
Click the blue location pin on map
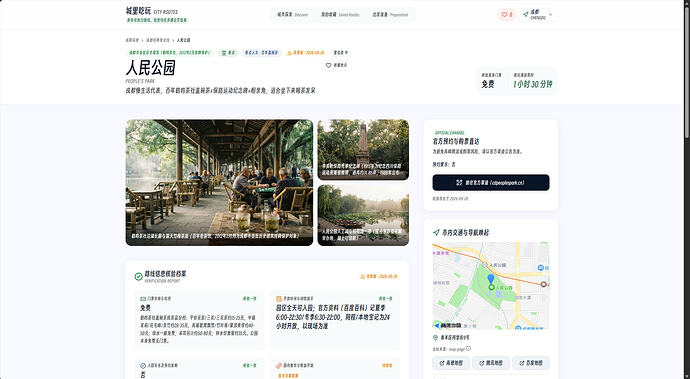491,279
